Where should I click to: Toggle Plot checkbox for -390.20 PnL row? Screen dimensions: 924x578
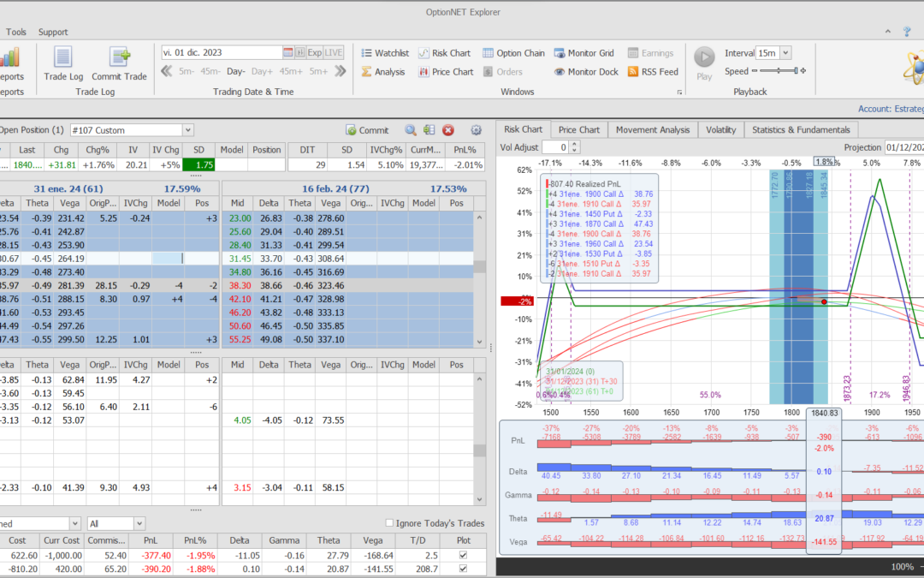point(463,569)
